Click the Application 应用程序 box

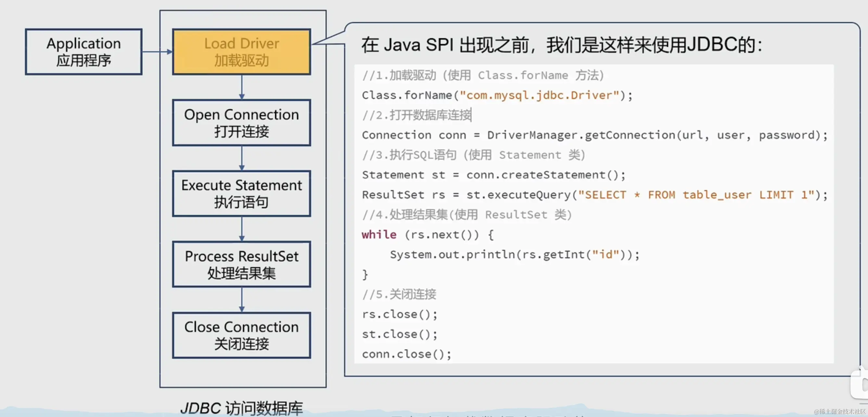click(x=83, y=52)
